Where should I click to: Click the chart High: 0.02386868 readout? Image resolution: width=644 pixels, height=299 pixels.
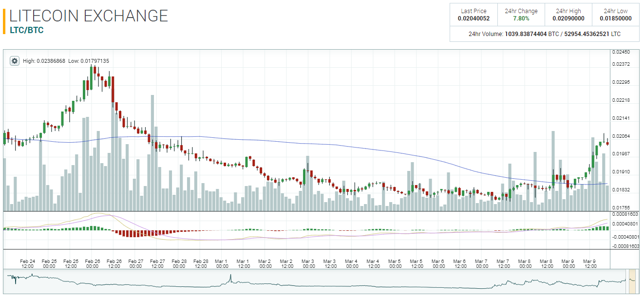(x=44, y=61)
